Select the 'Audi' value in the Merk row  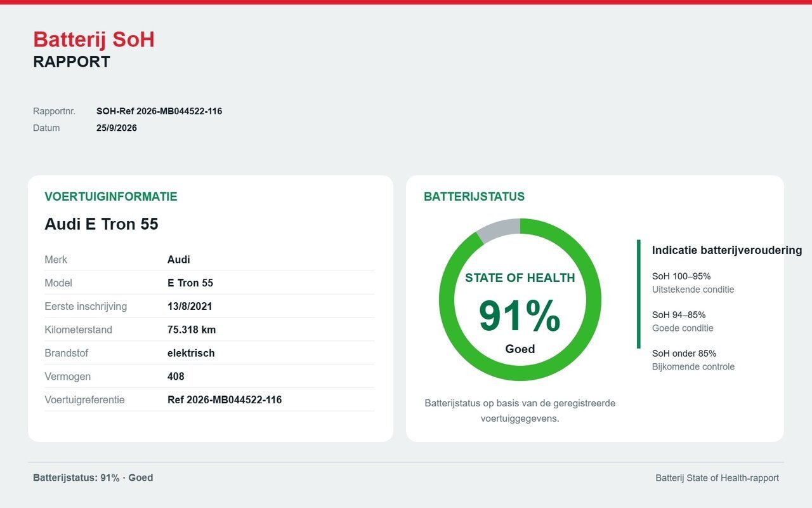coord(179,259)
